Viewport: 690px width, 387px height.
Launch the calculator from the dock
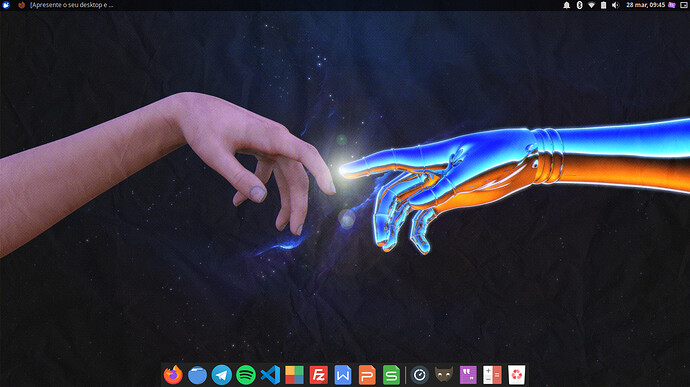tap(492, 375)
